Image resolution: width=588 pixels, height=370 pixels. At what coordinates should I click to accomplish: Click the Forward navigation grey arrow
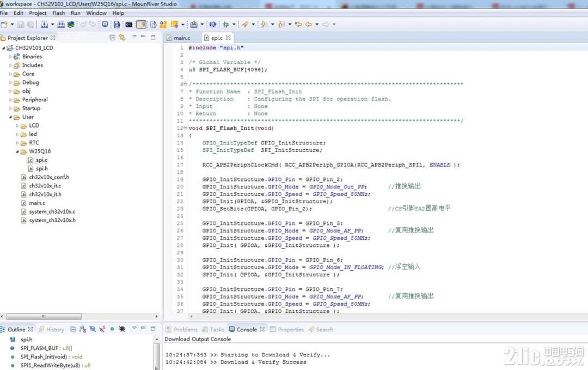pyautogui.click(x=326, y=25)
